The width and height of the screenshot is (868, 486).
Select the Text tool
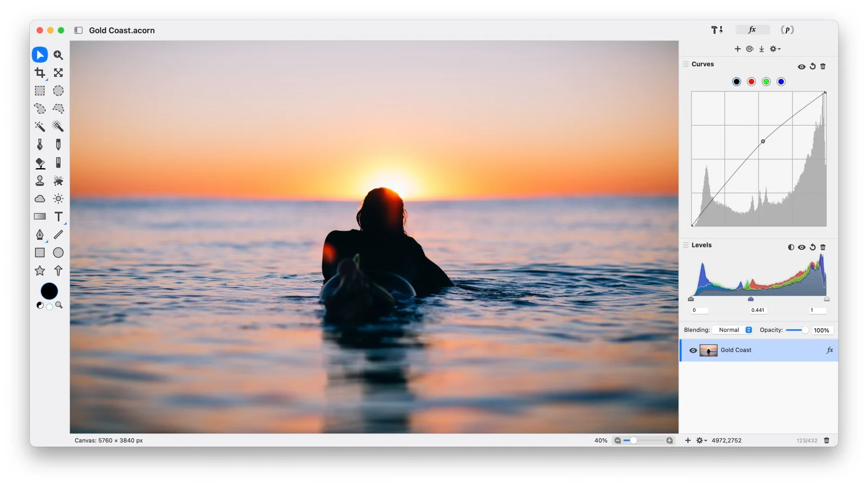58,216
